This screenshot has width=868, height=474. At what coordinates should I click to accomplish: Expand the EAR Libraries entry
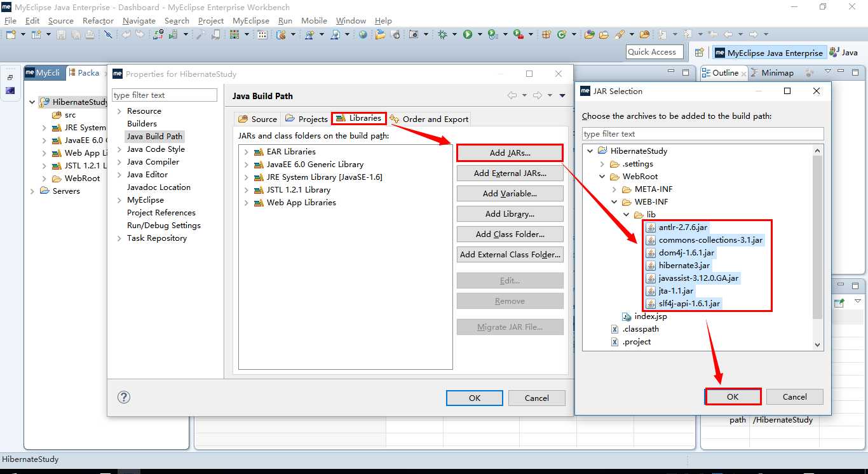247,152
